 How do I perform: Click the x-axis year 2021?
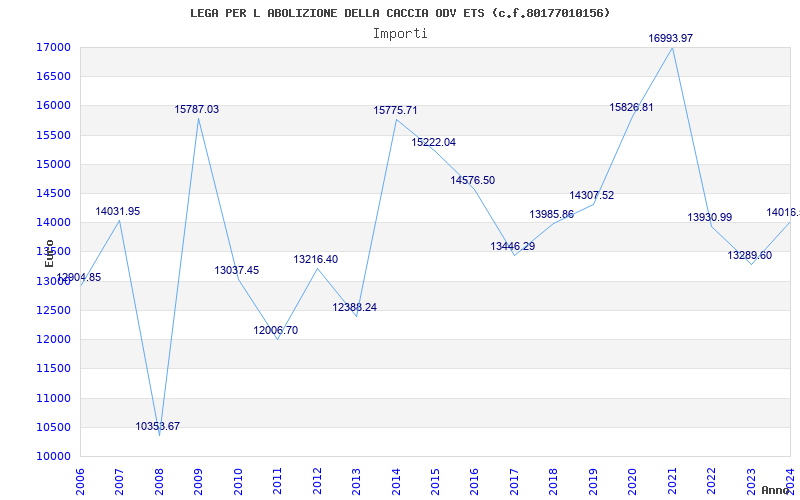672,481
